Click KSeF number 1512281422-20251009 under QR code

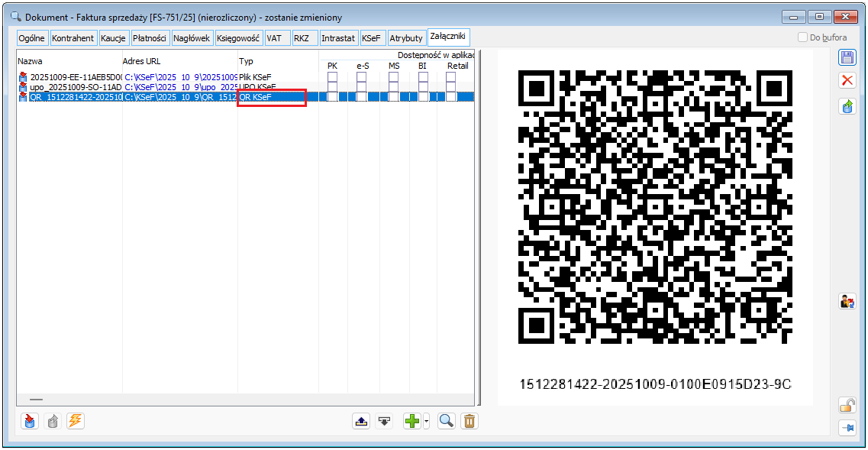tap(656, 384)
